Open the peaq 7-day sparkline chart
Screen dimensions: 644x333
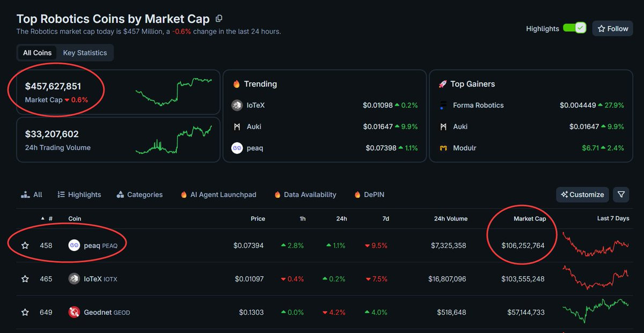pyautogui.click(x=595, y=245)
